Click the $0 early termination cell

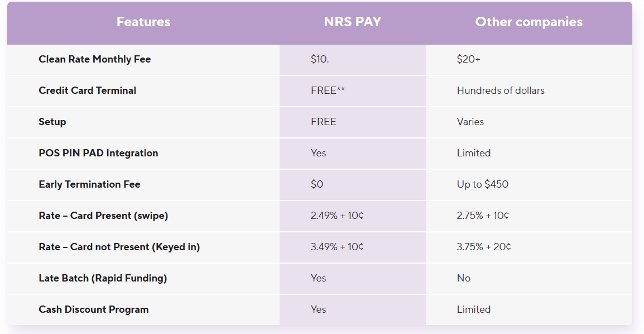coord(316,184)
